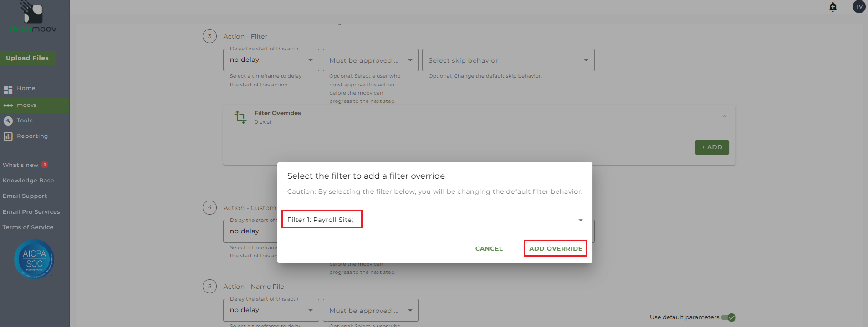Click the Home dashboard icon
The image size is (868, 327).
tap(8, 89)
